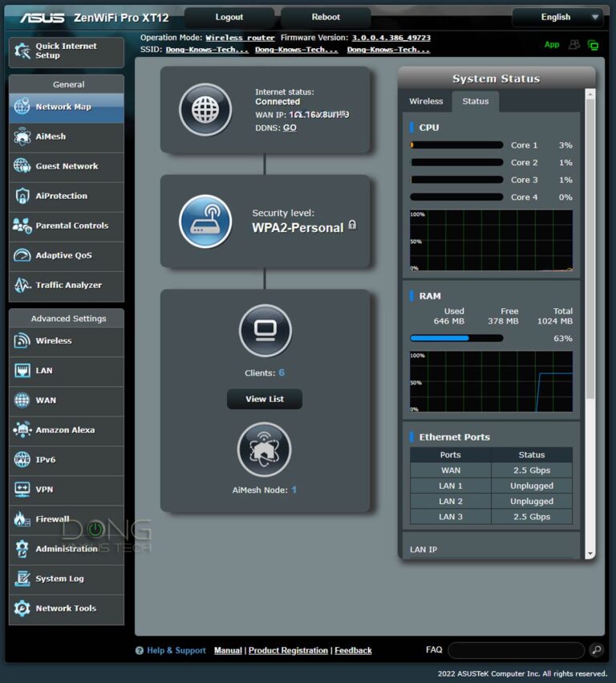The width and height of the screenshot is (616, 683).
Task: Open the English language dropdown
Action: 558,17
